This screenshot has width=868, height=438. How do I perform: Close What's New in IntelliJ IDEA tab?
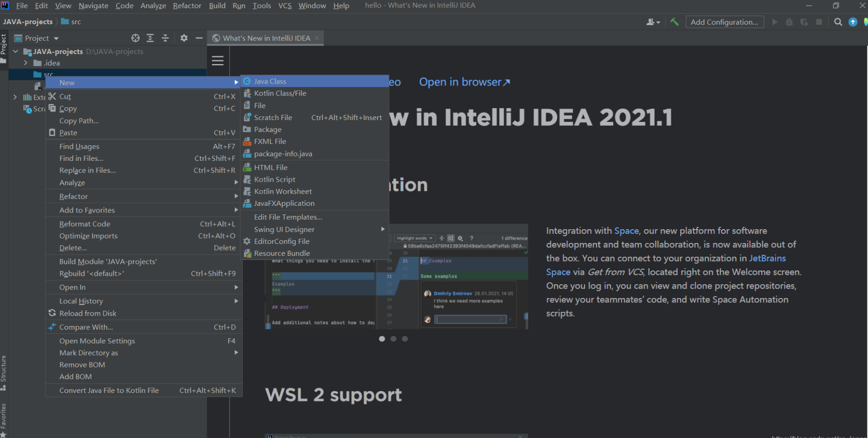point(317,38)
